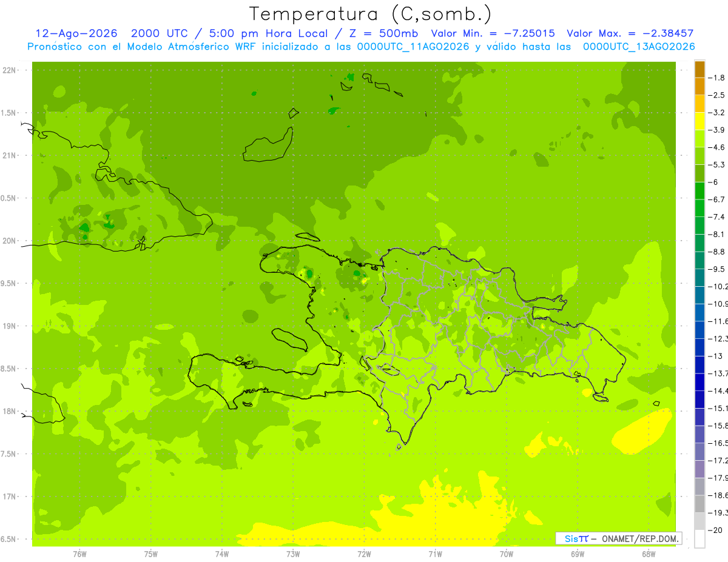
Task: Click the '-8.8' legend value
Action: click(716, 252)
